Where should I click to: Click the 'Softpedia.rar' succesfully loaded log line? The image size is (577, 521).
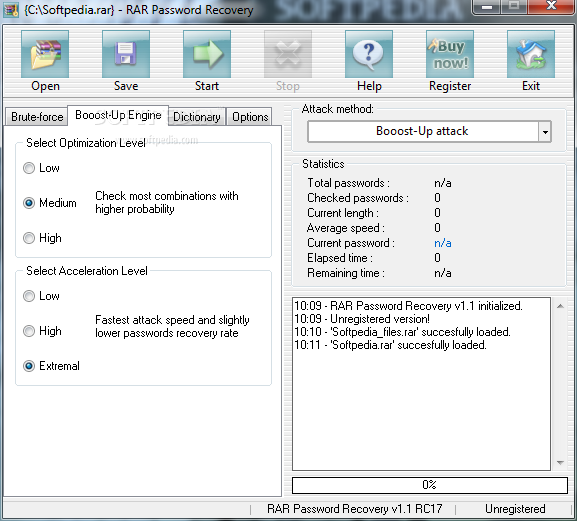390,345
